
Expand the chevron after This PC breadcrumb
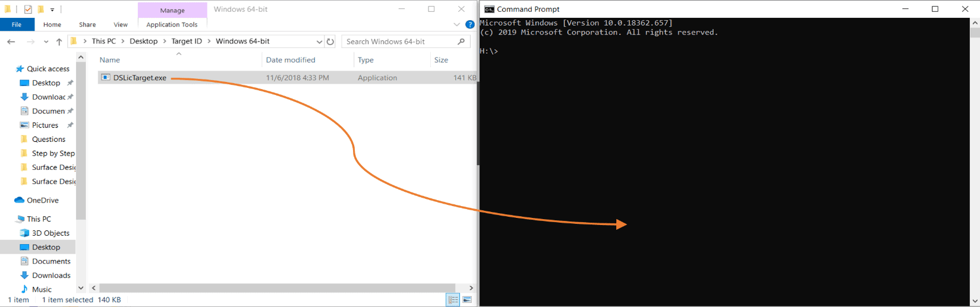(123, 42)
